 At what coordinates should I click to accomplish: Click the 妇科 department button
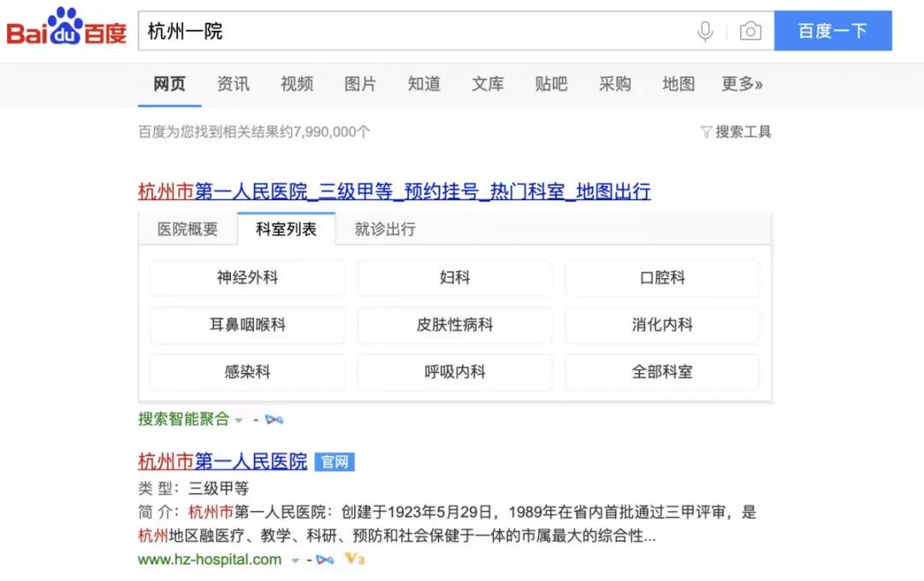455,277
